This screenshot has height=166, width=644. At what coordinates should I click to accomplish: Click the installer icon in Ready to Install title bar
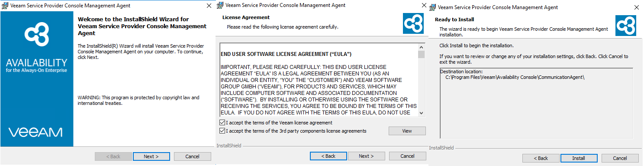click(433, 7)
